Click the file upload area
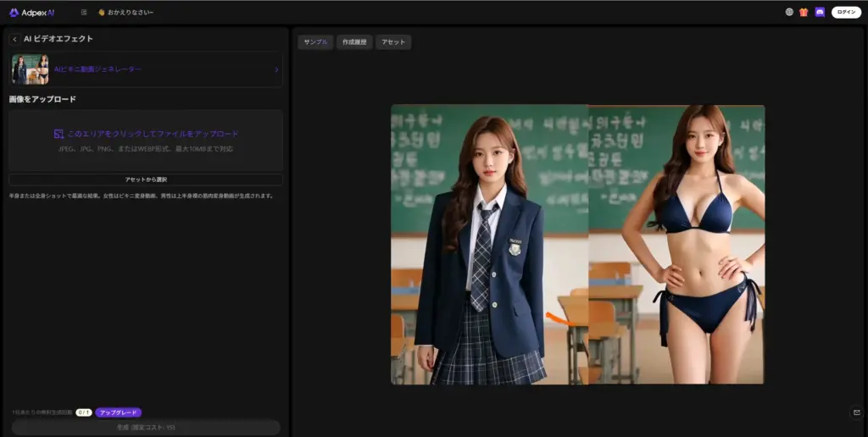The image size is (868, 437). tap(146, 140)
